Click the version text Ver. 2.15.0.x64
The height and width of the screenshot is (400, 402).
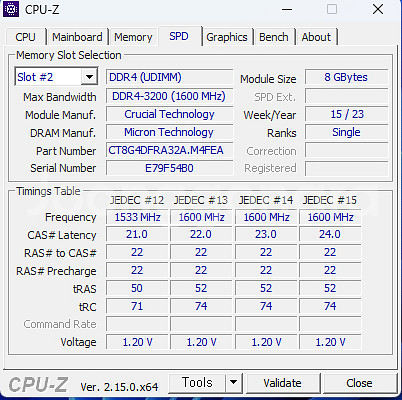click(x=119, y=387)
